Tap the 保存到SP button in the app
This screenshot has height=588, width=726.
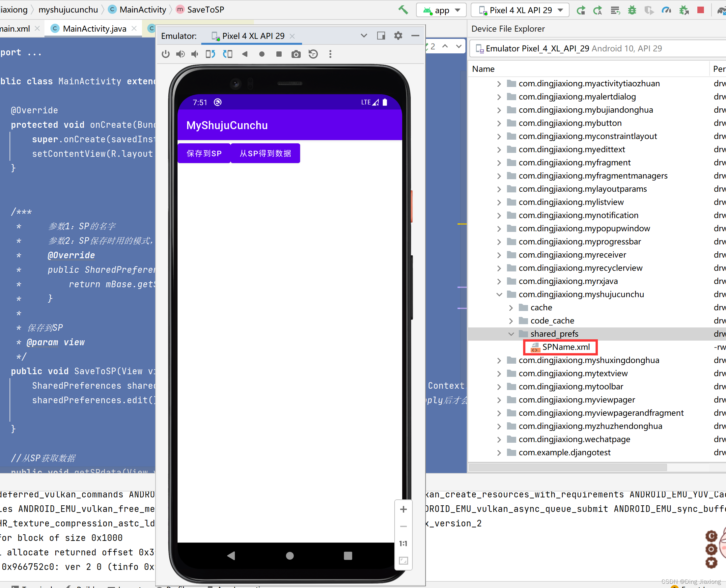point(204,154)
